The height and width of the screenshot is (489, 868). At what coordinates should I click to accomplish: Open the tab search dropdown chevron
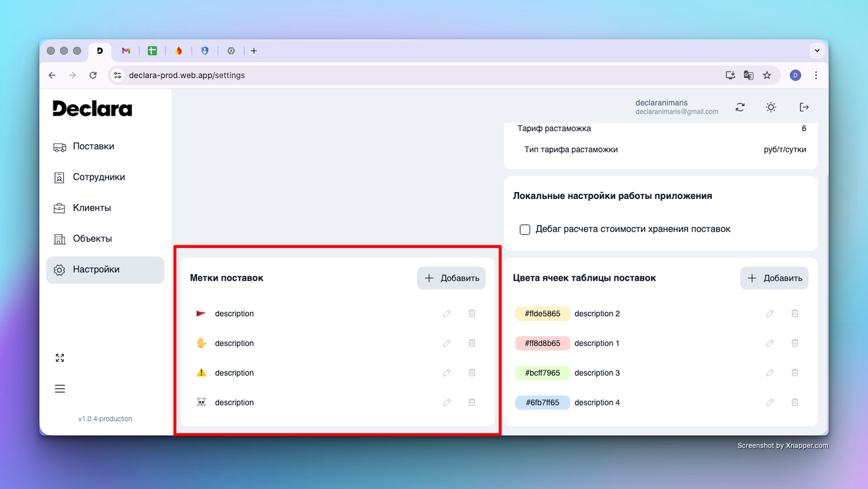(x=817, y=51)
